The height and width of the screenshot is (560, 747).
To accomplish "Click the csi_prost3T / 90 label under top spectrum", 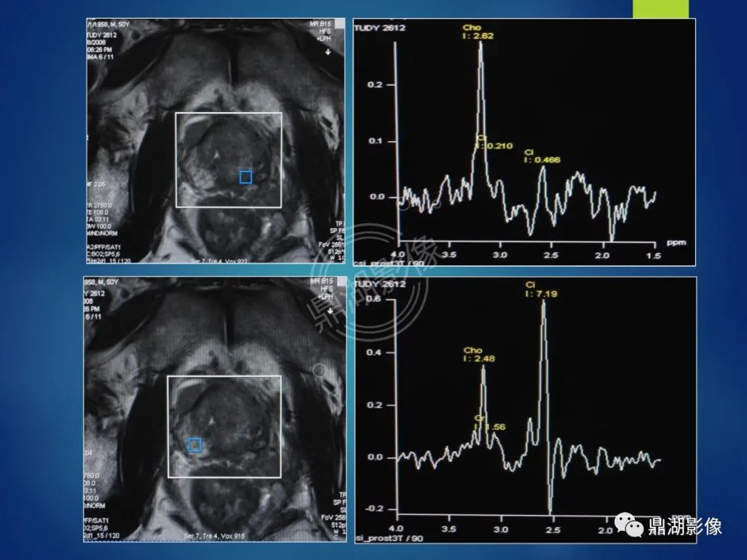I will point(389,263).
